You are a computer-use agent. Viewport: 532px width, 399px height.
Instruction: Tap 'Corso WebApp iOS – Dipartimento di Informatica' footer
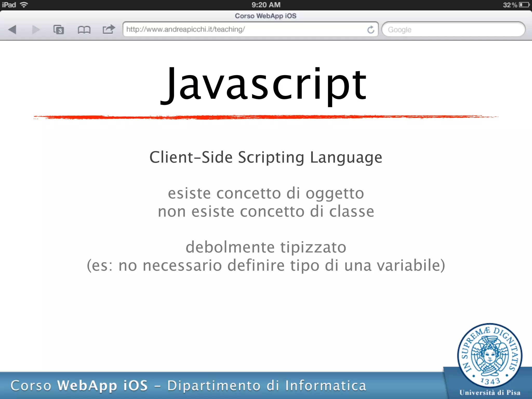tap(188, 385)
